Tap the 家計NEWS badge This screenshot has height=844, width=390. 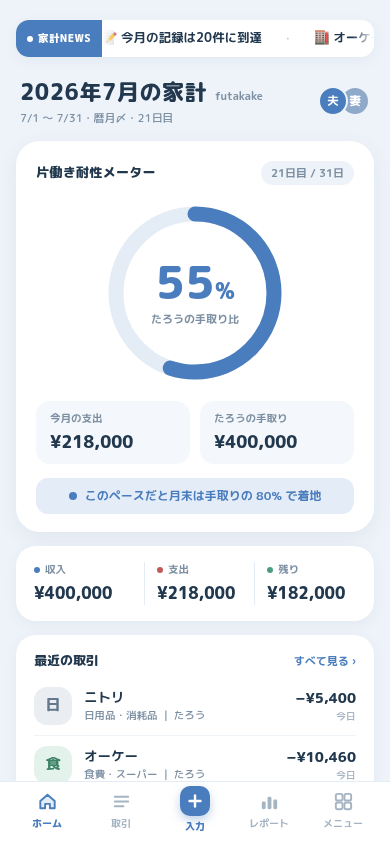click(x=59, y=38)
